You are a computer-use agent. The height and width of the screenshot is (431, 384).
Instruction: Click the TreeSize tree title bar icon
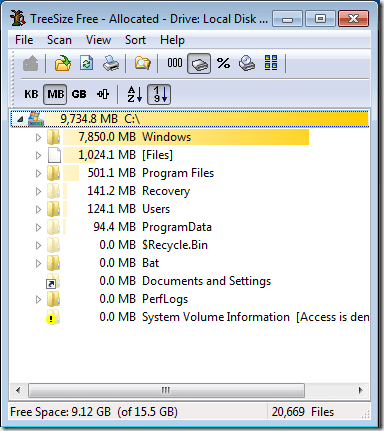coord(18,18)
